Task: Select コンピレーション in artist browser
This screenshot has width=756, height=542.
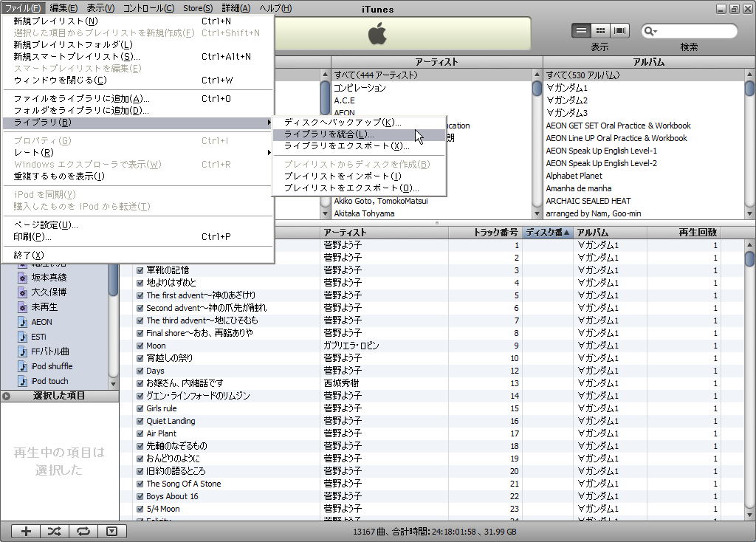Action: pyautogui.click(x=431, y=88)
